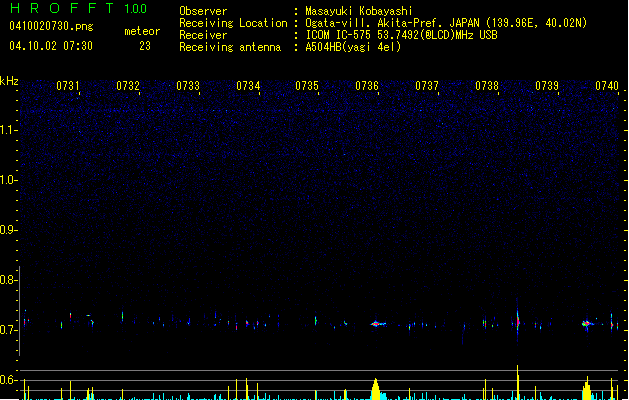This screenshot has width=629, height=400.
Task: Click the broad yellow intensity peak under 0736
Action: [x=375, y=389]
